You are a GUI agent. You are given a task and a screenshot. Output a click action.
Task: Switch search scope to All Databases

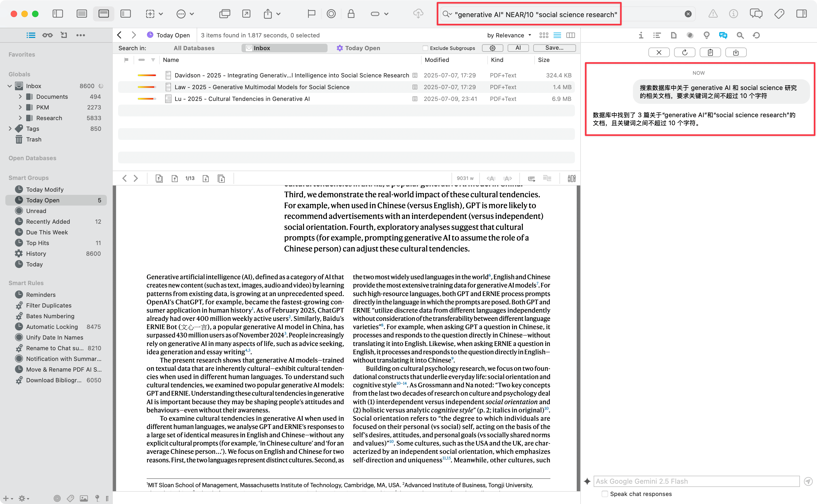tap(194, 48)
